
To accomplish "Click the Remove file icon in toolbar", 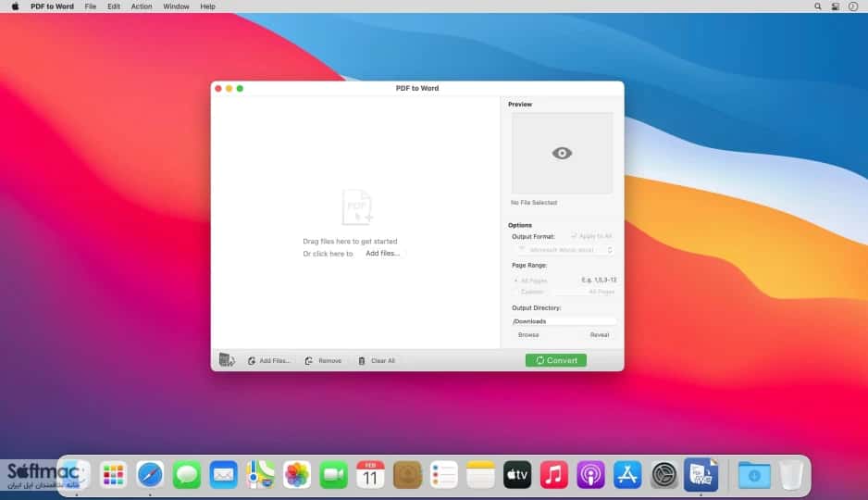I will coord(309,360).
